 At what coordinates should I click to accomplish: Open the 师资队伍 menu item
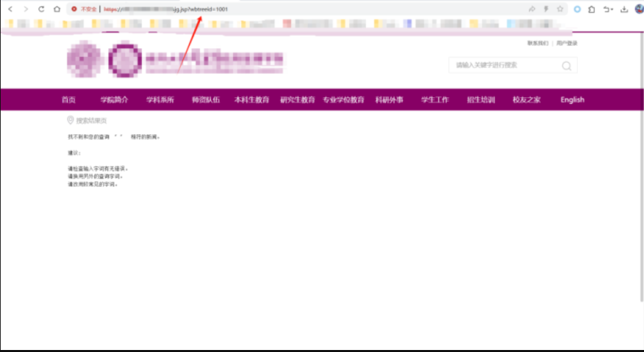[205, 100]
